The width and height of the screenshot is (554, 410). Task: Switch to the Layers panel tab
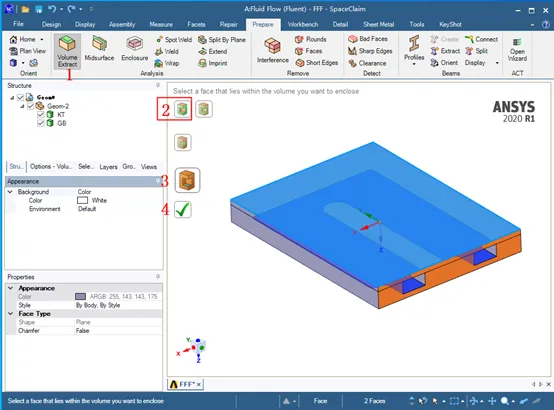108,167
